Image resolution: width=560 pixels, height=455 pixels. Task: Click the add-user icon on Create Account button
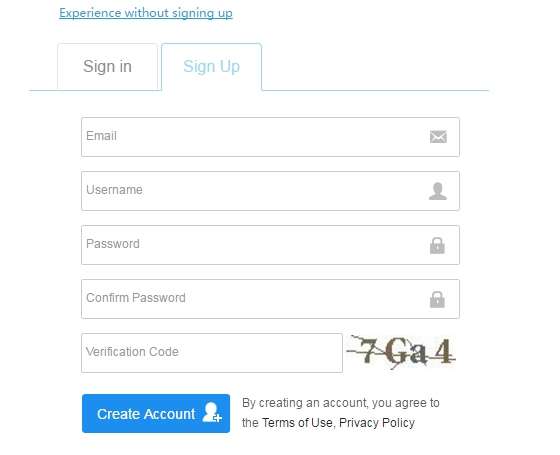(212, 412)
